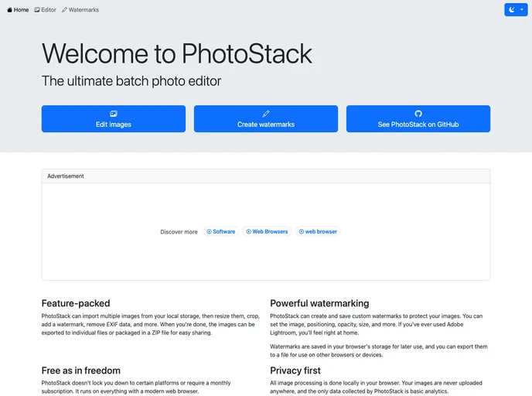This screenshot has width=532, height=396.
Task: Open the Editor nav item
Action: [x=45, y=10]
